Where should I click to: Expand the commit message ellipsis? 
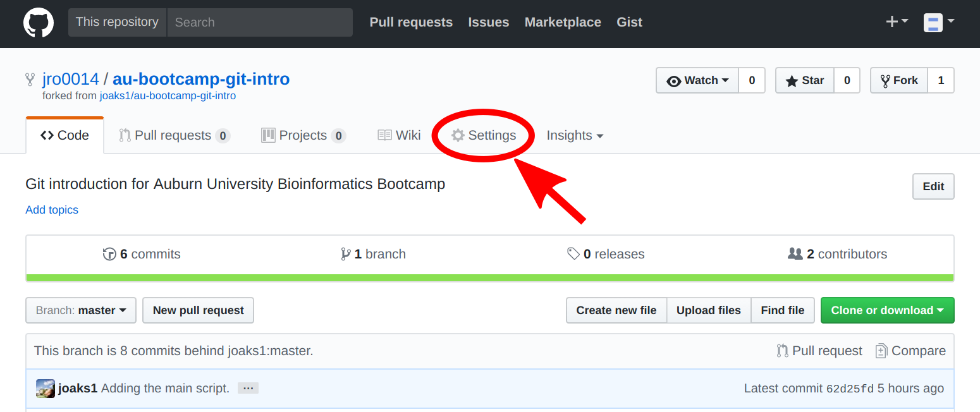tap(248, 389)
